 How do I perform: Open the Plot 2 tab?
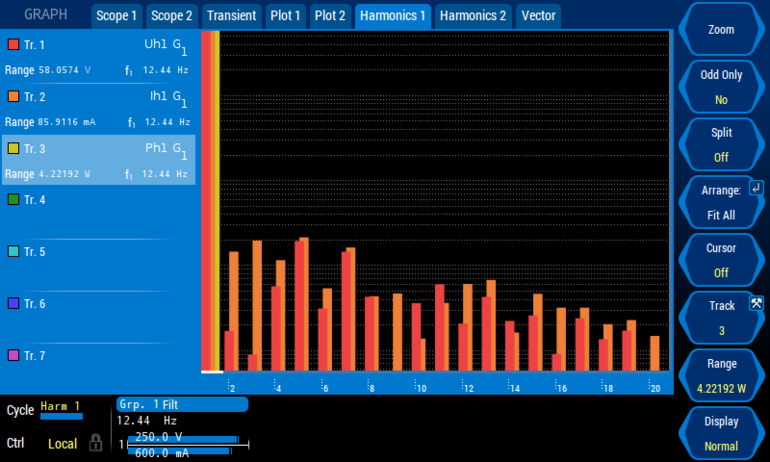[330, 16]
